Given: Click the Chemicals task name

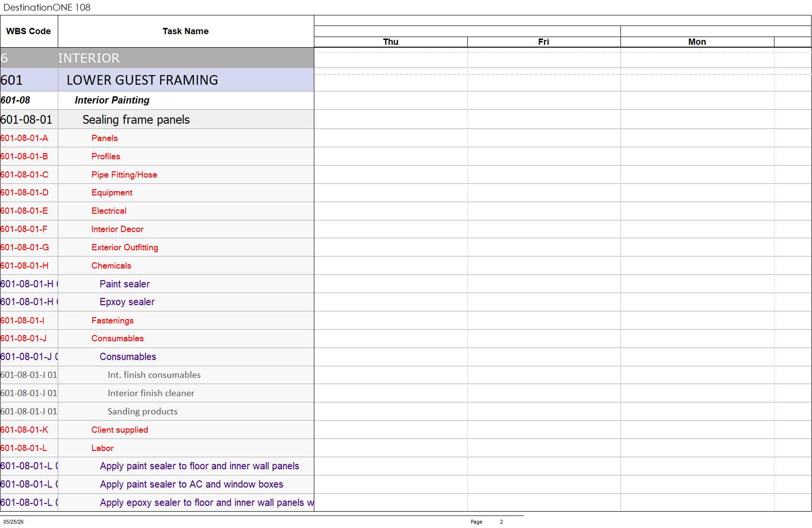Looking at the screenshot, I should [x=111, y=266].
